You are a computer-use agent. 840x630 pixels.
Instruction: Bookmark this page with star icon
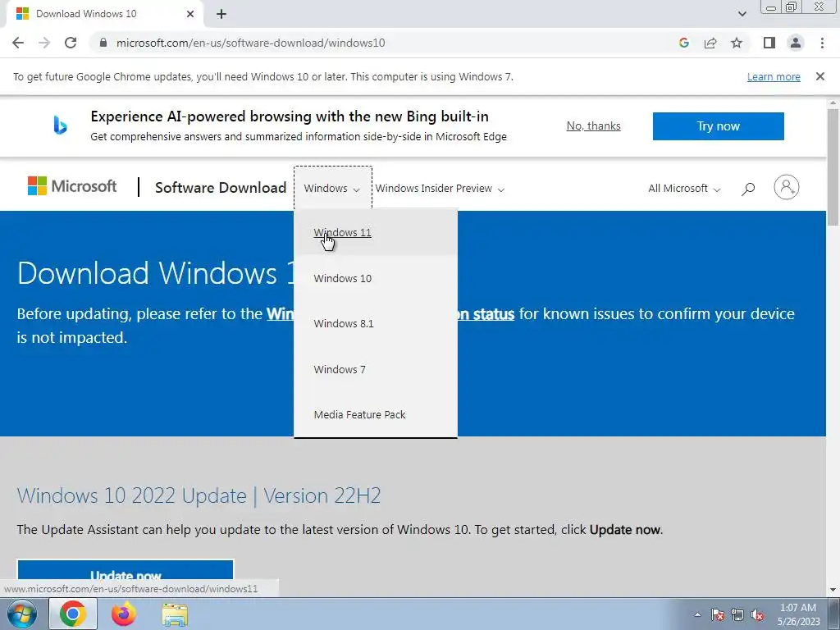pos(737,43)
